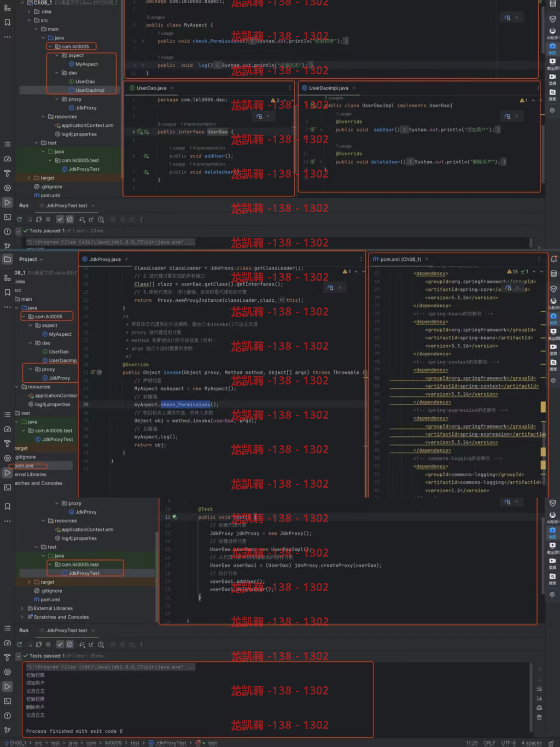The width and height of the screenshot is (560, 747).
Task: Open tab options menu beside JdkProxy.java tab
Action: point(360,259)
